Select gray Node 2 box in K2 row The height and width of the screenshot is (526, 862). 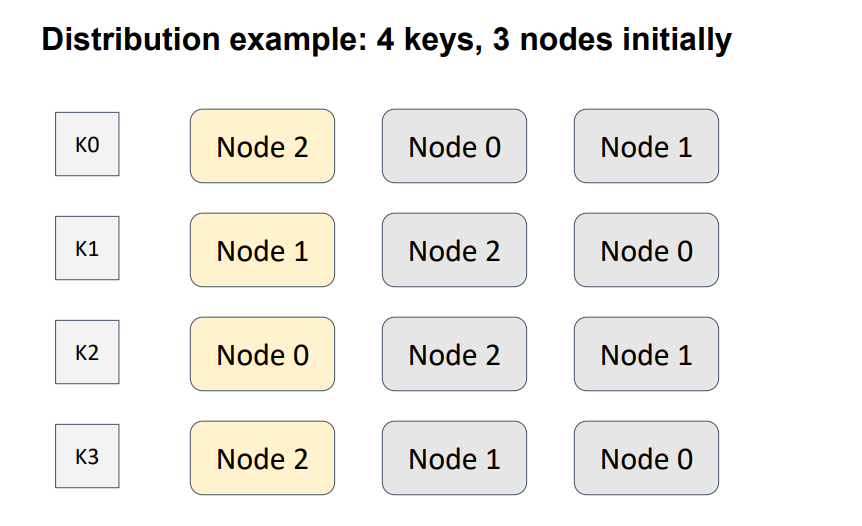point(454,354)
